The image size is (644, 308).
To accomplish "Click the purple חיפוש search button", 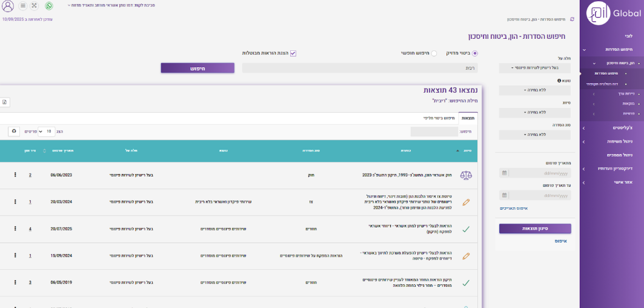I will (198, 68).
